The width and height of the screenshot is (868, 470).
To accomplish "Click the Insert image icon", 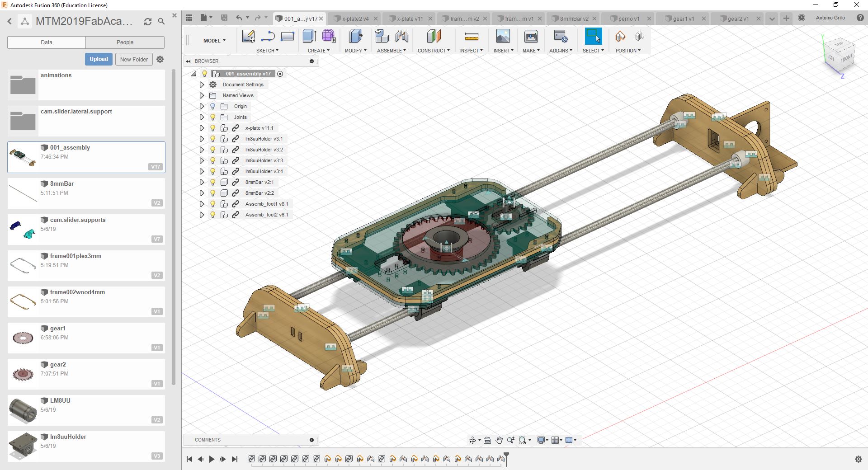I will [503, 36].
